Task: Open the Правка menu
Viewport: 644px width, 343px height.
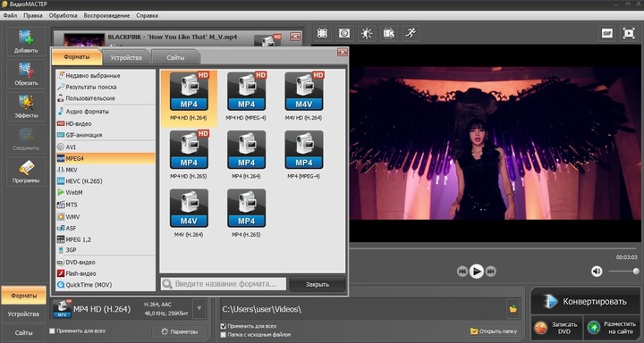Action: point(33,15)
